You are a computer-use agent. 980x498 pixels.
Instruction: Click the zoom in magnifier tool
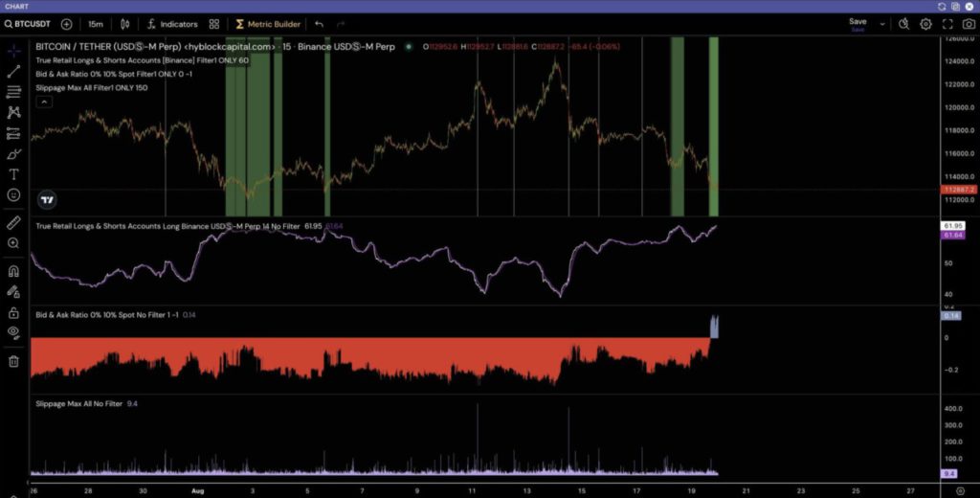click(x=14, y=243)
